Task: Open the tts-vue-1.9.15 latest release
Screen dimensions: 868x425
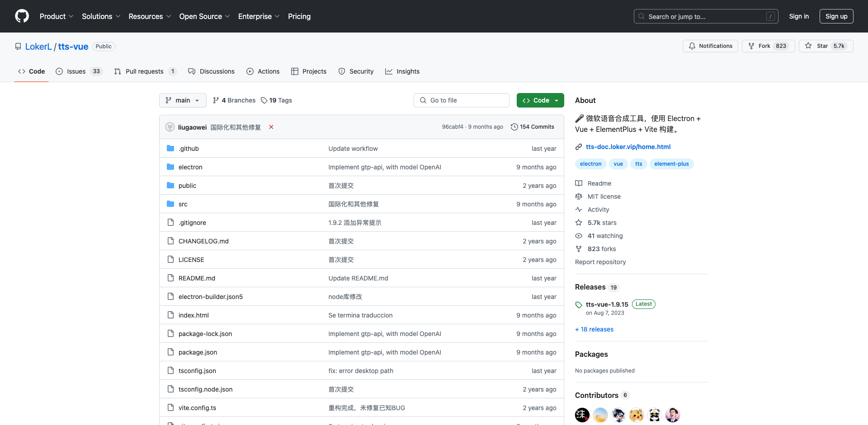Action: 607,304
